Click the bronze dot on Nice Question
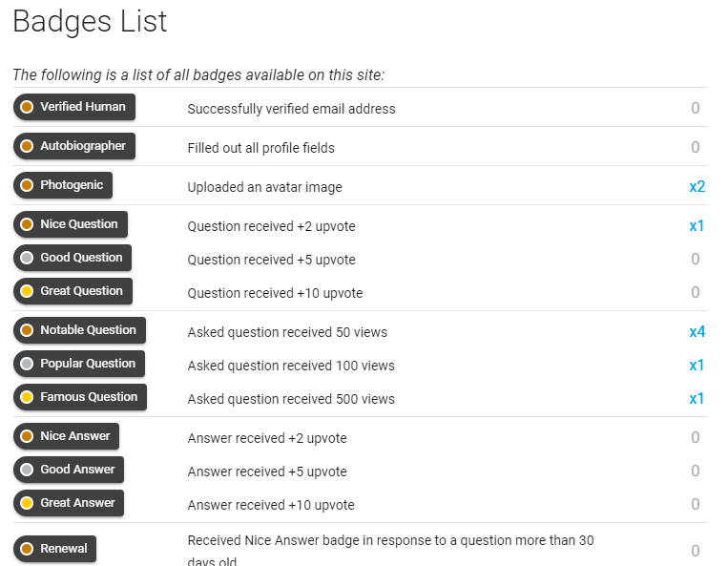This screenshot has width=728, height=566. (x=27, y=224)
